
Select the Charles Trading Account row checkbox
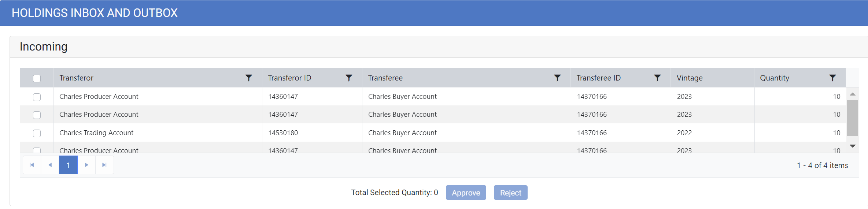(x=37, y=133)
